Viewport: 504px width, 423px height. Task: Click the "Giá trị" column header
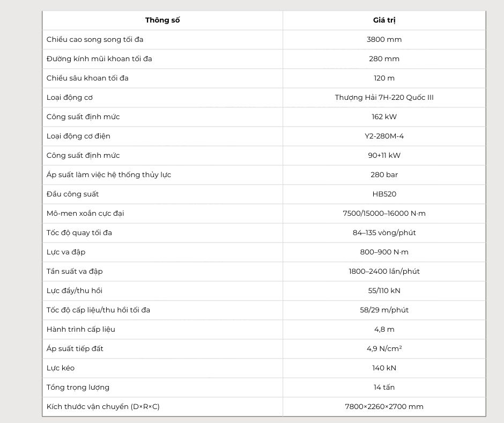click(384, 20)
